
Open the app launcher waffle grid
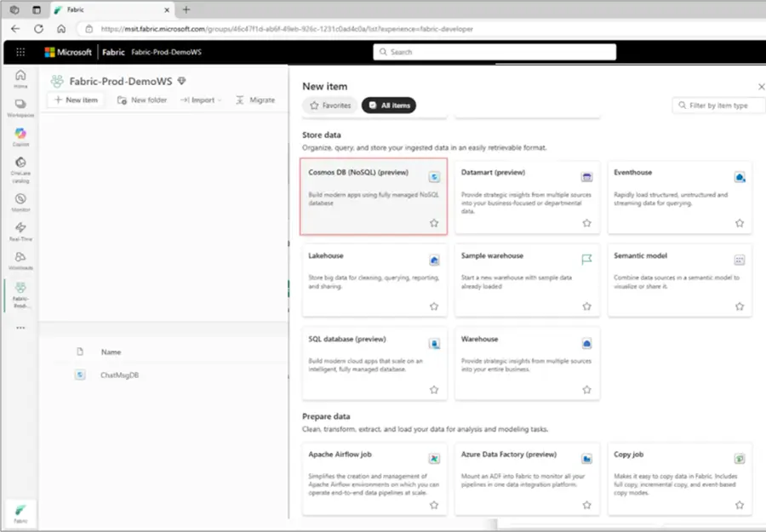(20, 52)
